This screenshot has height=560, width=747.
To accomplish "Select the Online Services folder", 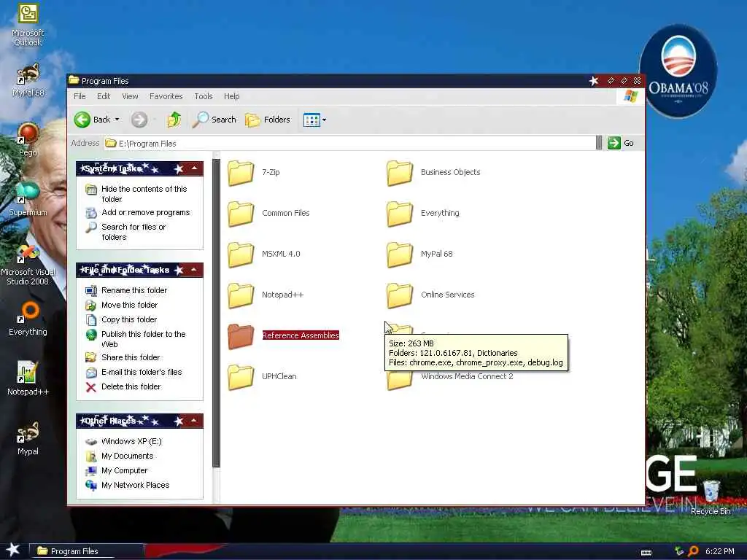I will [x=430, y=295].
